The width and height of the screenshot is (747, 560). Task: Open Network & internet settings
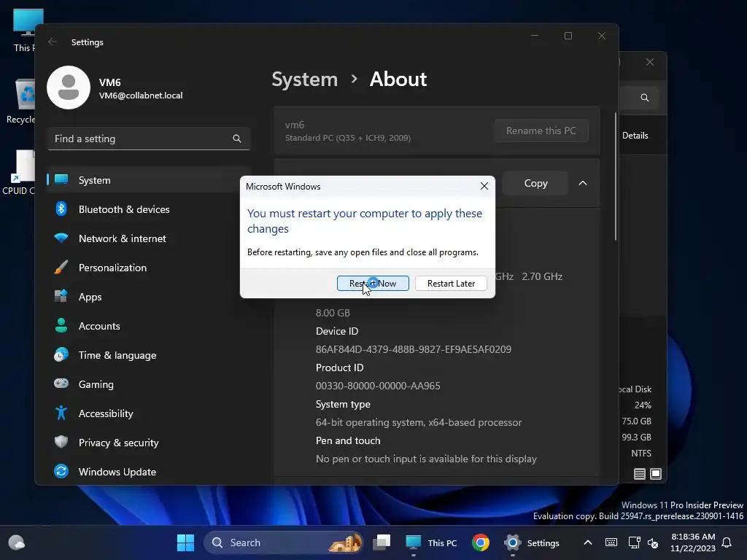[149, 238]
